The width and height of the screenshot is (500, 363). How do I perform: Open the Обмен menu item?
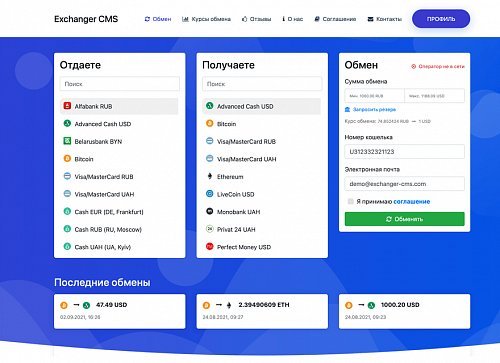click(158, 19)
